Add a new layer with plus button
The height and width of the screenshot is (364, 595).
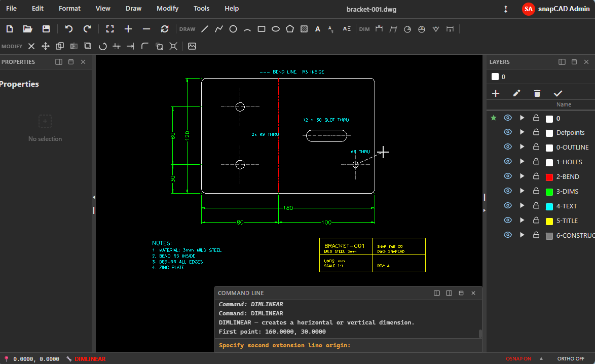point(496,93)
